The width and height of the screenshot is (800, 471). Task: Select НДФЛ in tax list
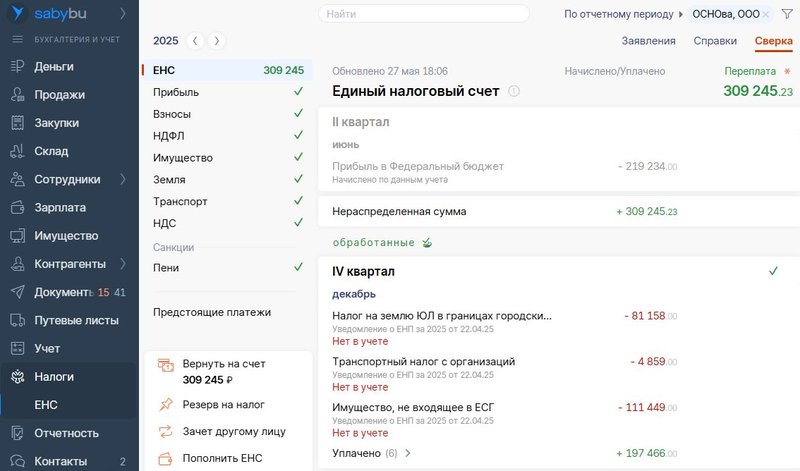[x=169, y=136]
